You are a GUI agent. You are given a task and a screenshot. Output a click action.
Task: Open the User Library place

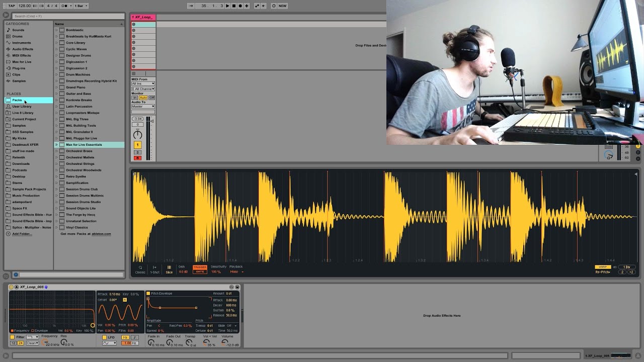pos(22,107)
